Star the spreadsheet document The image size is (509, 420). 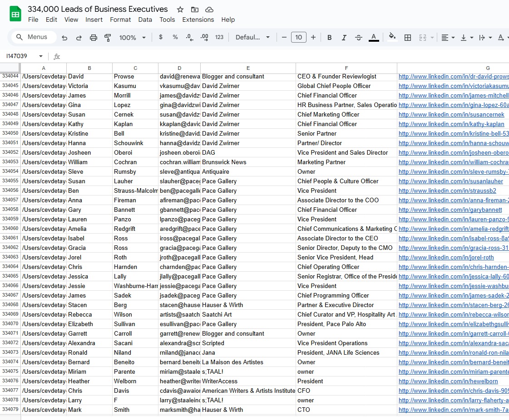point(180,10)
